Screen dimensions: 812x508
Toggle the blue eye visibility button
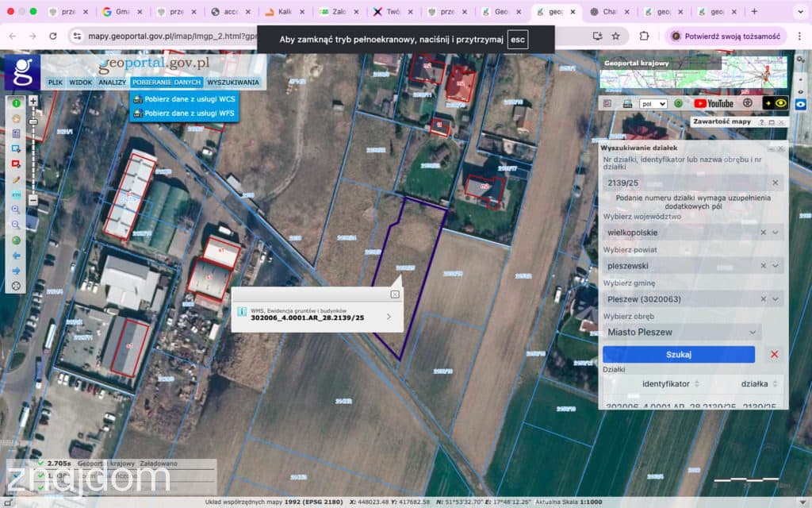801,104
